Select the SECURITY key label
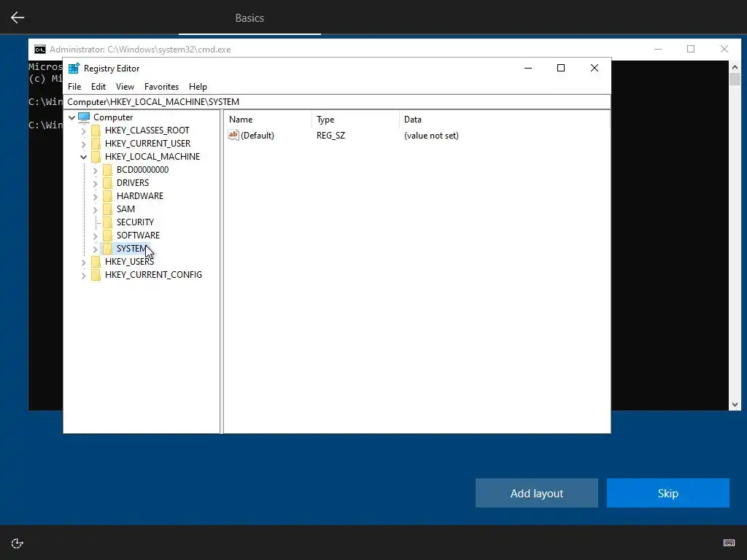This screenshot has height=560, width=747. point(135,222)
